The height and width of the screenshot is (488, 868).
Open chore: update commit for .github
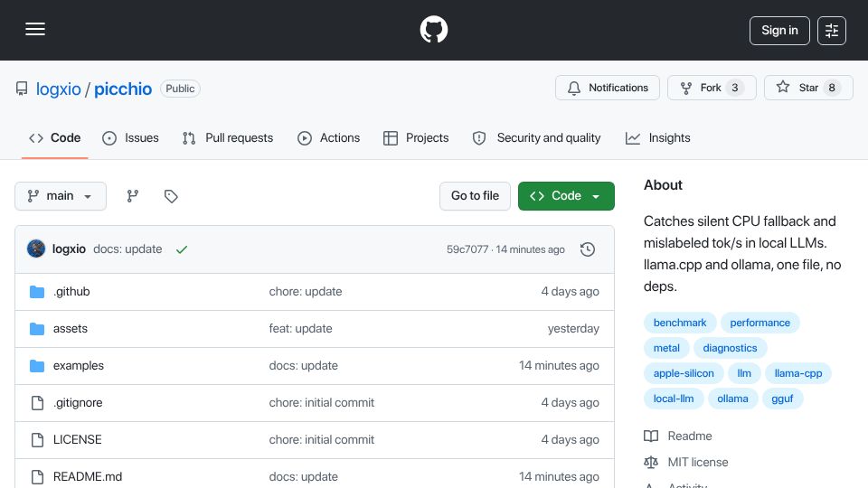pos(306,292)
